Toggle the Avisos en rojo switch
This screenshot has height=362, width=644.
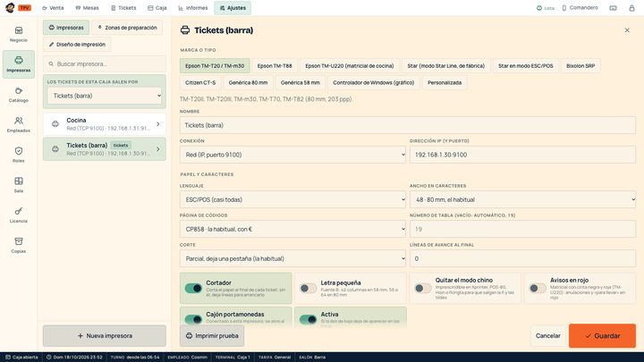coord(538,288)
